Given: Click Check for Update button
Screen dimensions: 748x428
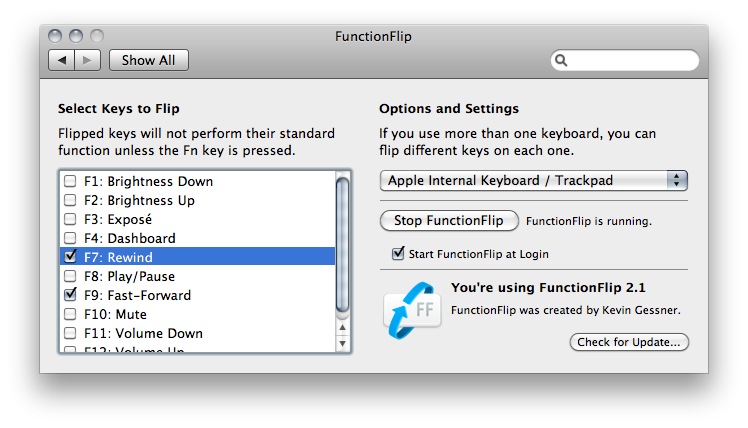Looking at the screenshot, I should (x=629, y=343).
